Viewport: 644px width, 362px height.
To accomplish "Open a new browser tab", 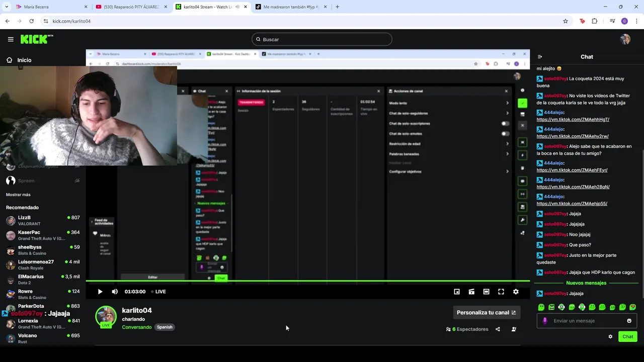I will tap(337, 7).
